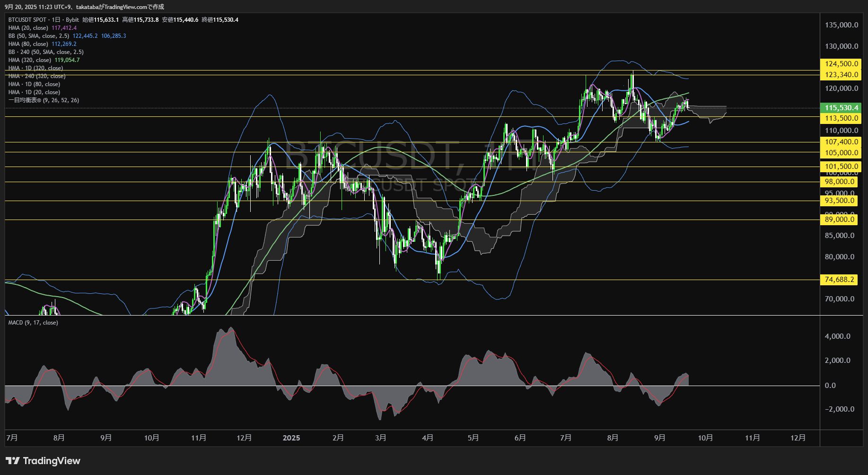The image size is (868, 475).
Task: Click the BB upper value 122,445.2
Action: [x=85, y=36]
